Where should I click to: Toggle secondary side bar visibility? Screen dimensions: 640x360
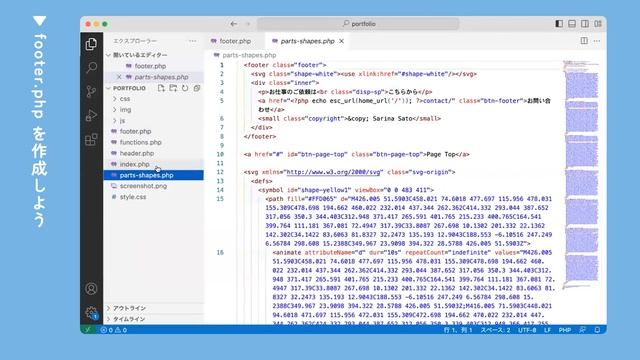[585, 24]
